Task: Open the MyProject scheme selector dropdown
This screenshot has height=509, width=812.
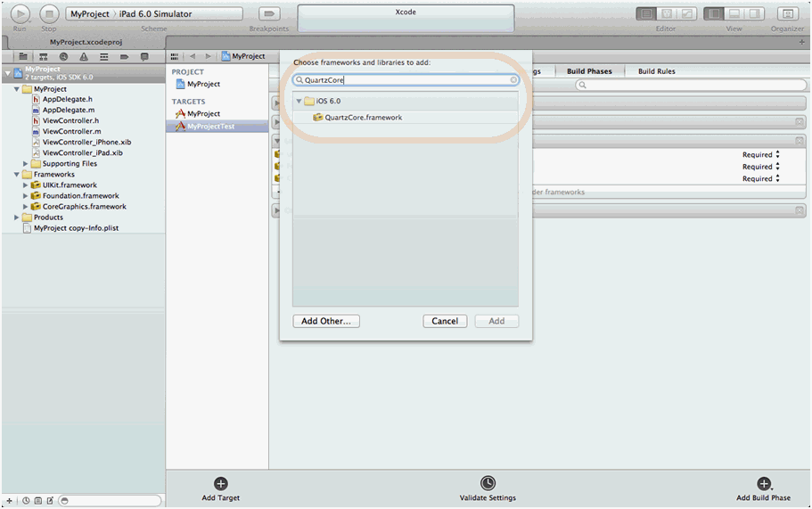Action: pos(89,14)
